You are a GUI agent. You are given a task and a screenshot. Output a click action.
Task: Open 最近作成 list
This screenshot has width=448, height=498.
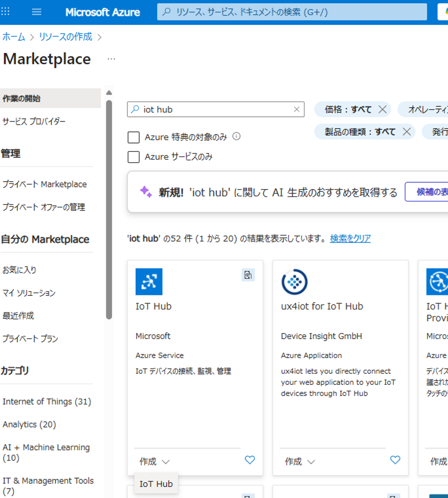(18, 316)
